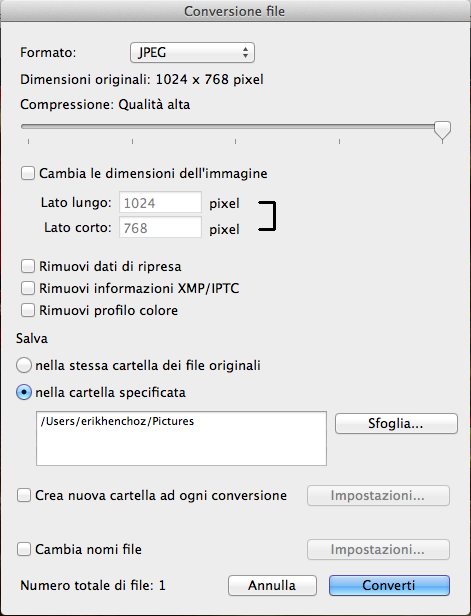The height and width of the screenshot is (616, 471).
Task: Click the destination folder path text box
Action: click(181, 438)
